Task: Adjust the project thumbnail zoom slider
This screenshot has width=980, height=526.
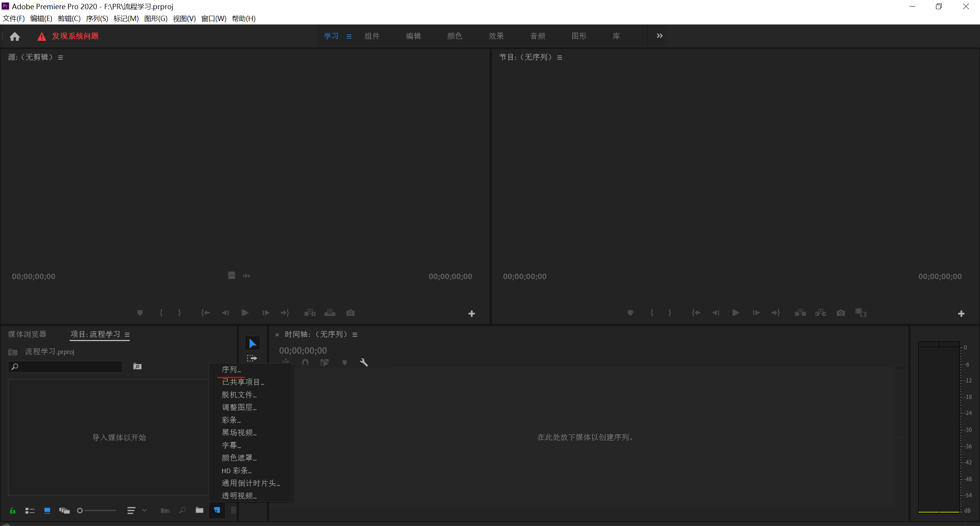Action: [96, 511]
